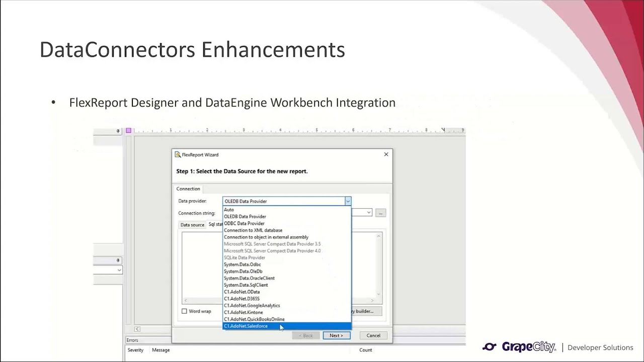Click the Cancel button
644x362 pixels.
[x=373, y=335]
